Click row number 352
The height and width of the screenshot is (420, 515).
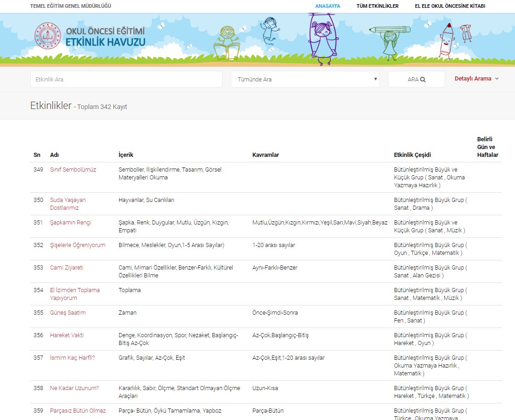38,245
